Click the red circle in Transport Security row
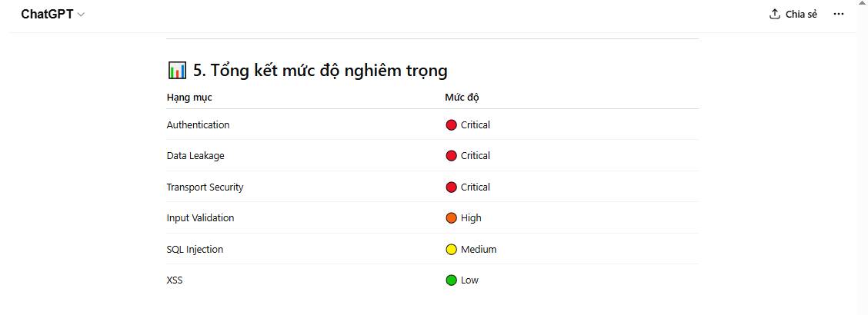The width and height of the screenshot is (868, 315). point(452,187)
